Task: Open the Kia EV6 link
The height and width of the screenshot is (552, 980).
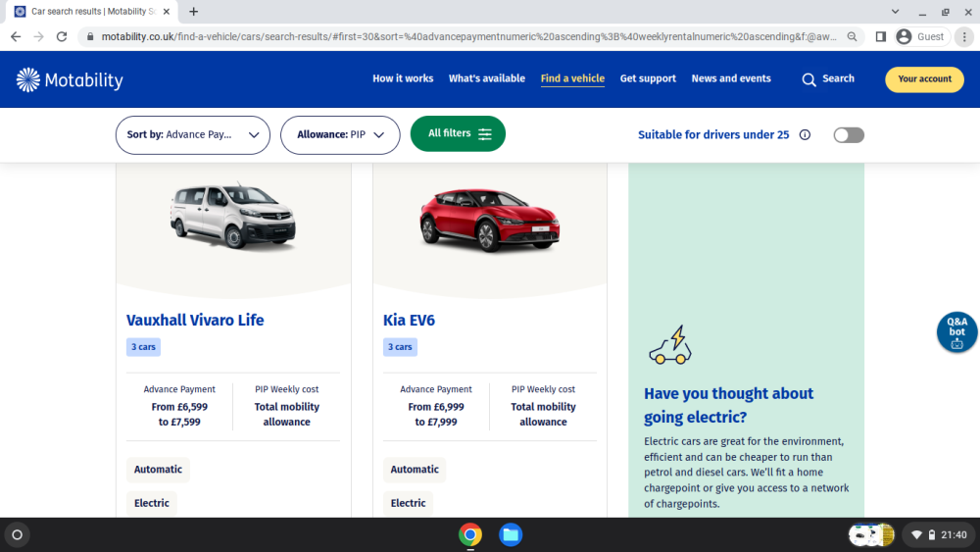Action: tap(409, 320)
